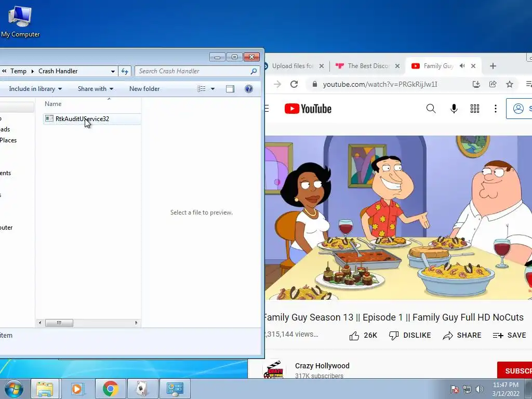This screenshot has height=399, width=532.
Task: Open the Windows Start menu
Action: pos(14,389)
